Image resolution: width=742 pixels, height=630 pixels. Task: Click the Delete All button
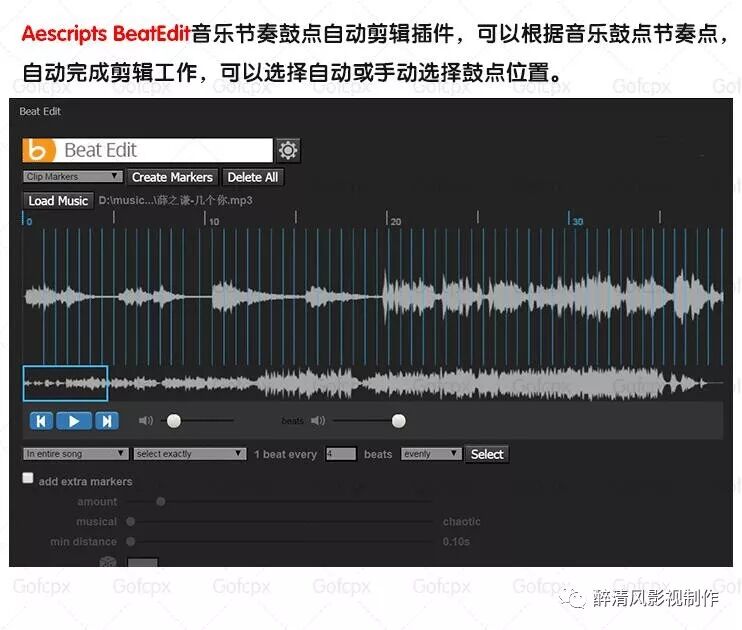coord(253,177)
